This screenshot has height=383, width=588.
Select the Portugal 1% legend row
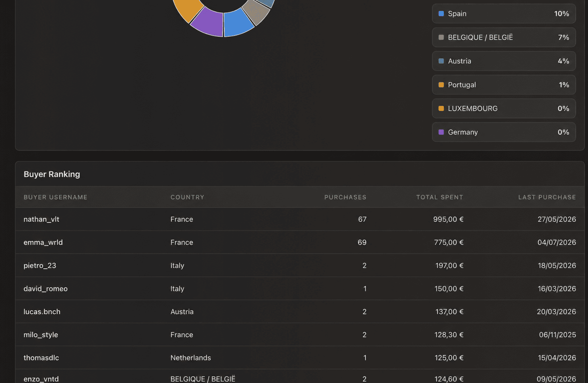504,85
